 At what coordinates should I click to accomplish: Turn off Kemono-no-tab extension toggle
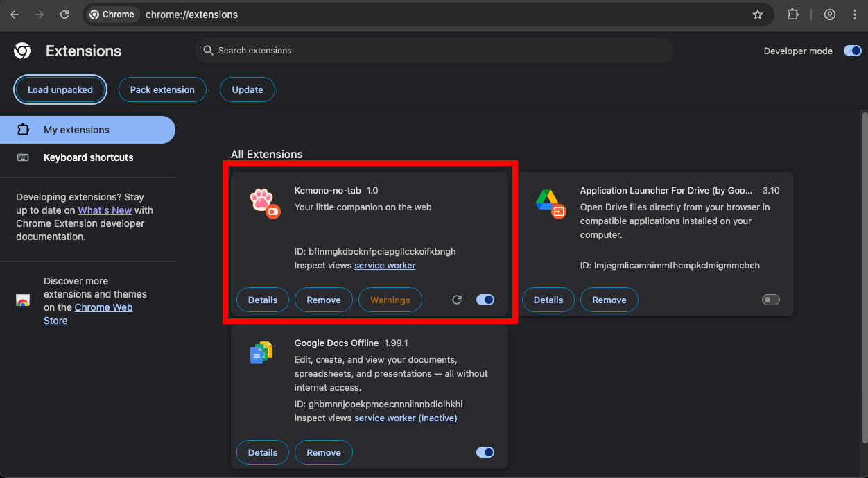(x=485, y=300)
